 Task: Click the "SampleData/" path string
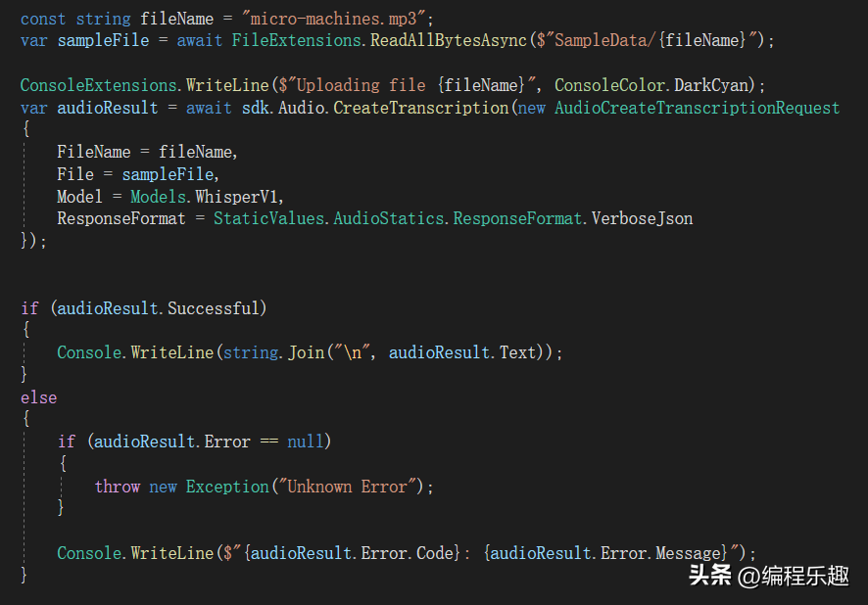click(601, 40)
